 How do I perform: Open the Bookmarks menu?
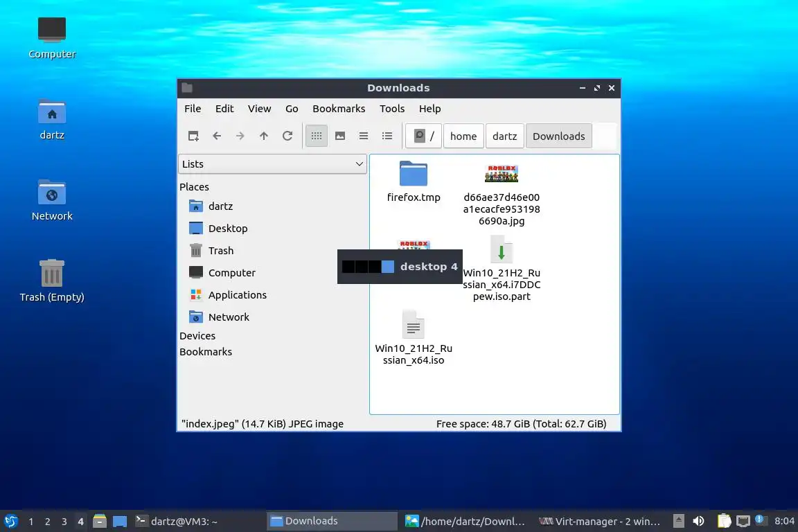(x=339, y=109)
